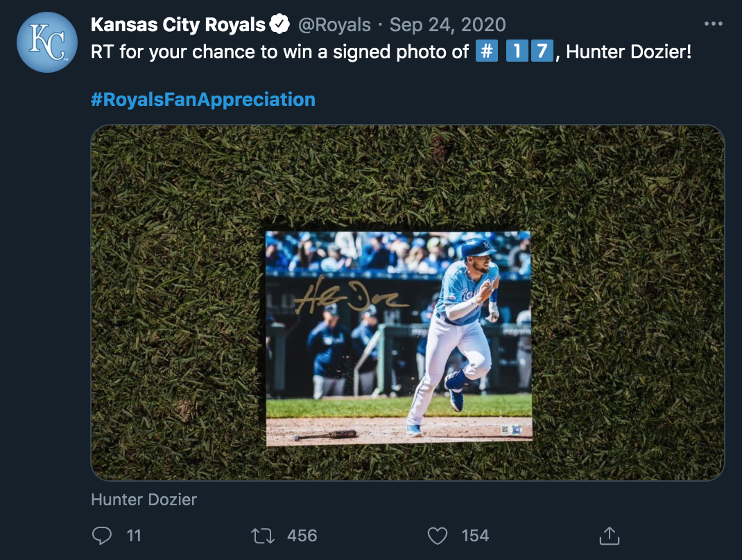This screenshot has width=742, height=560.
Task: Click the like count 154
Action: (x=475, y=535)
